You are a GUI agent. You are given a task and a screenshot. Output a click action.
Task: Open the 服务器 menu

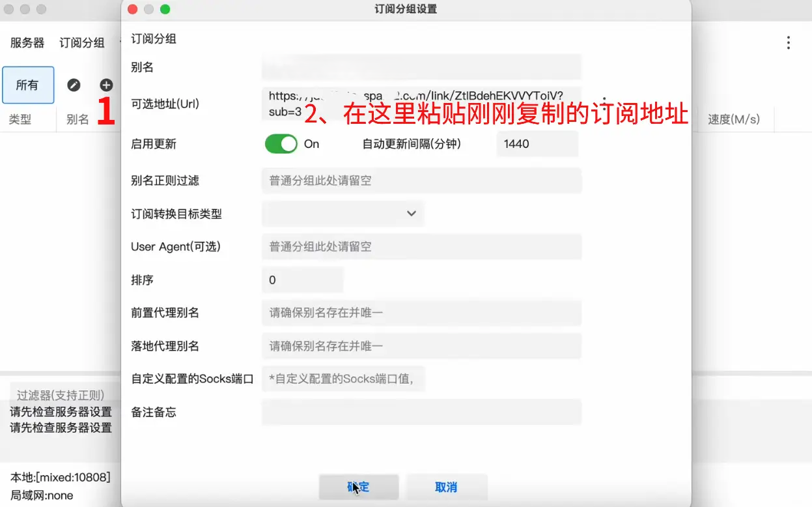click(27, 43)
